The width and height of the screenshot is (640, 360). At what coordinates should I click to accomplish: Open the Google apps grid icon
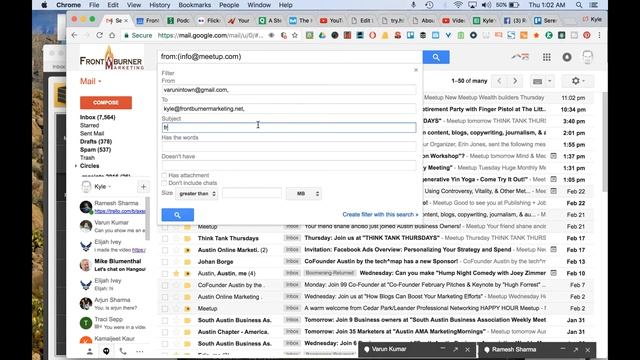pyautogui.click(x=547, y=57)
